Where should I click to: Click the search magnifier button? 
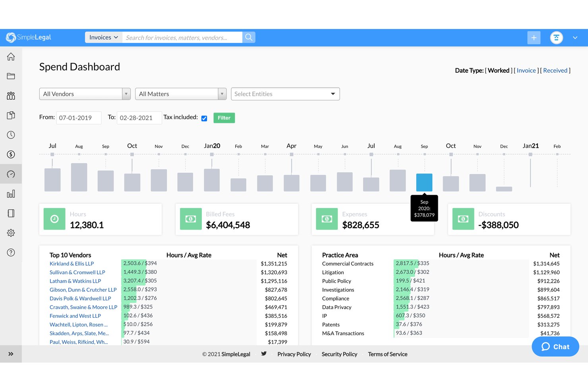249,37
